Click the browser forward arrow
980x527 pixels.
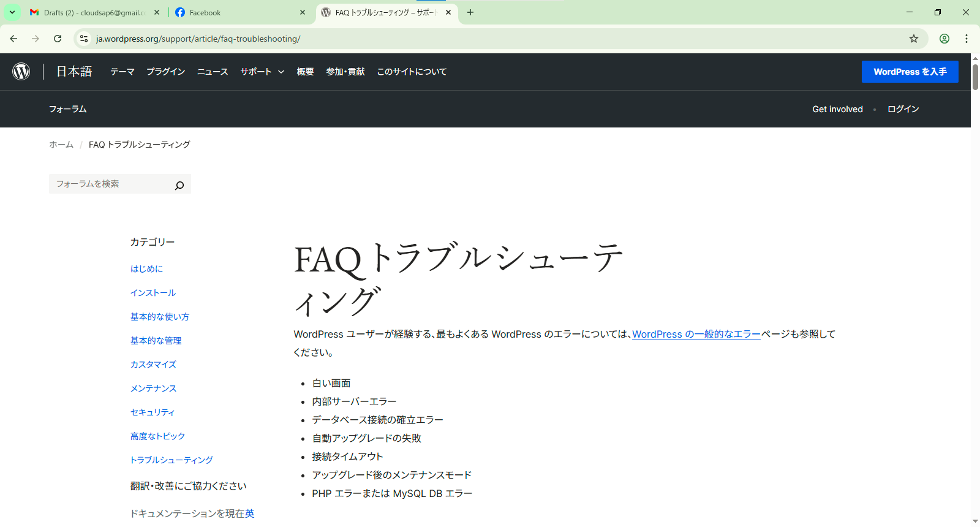tap(36, 39)
